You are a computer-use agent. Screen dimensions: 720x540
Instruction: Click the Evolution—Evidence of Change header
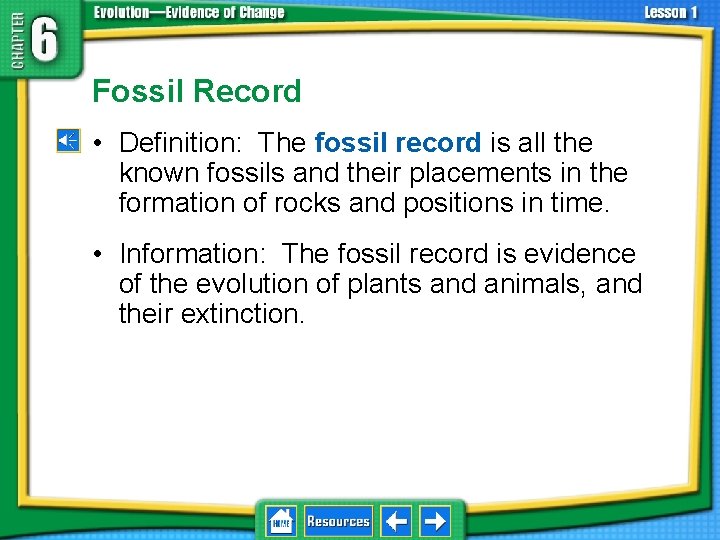189,12
